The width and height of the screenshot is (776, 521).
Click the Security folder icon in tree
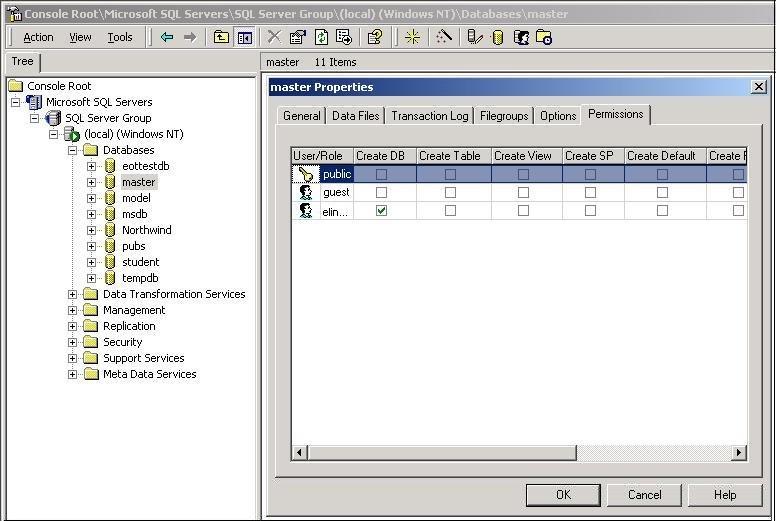click(x=91, y=342)
